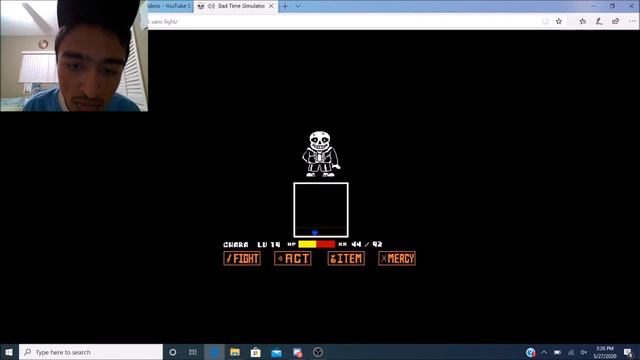
Task: Click the battery status tray icon
Action: pyautogui.click(x=557, y=352)
